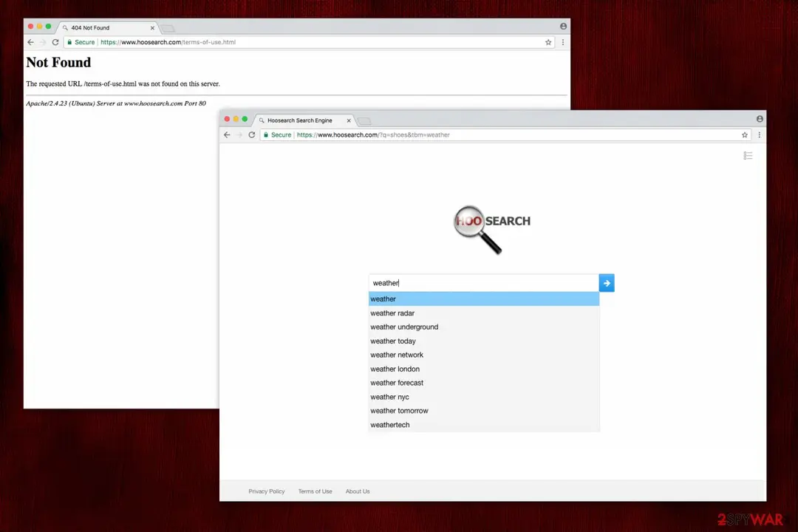Close the Hoosearch Search Engine tab
The image size is (798, 532).
pos(349,120)
